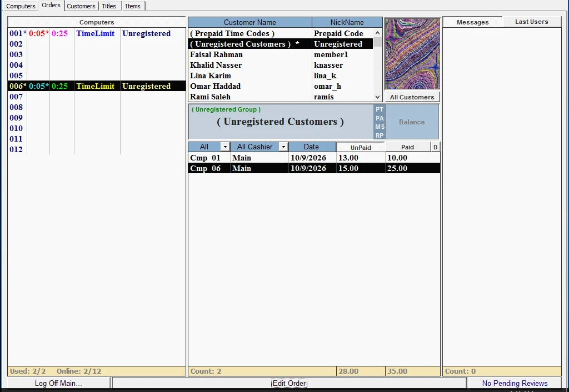Image resolution: width=569 pixels, height=392 pixels.
Task: Toggle the MS indicator
Action: 379,127
